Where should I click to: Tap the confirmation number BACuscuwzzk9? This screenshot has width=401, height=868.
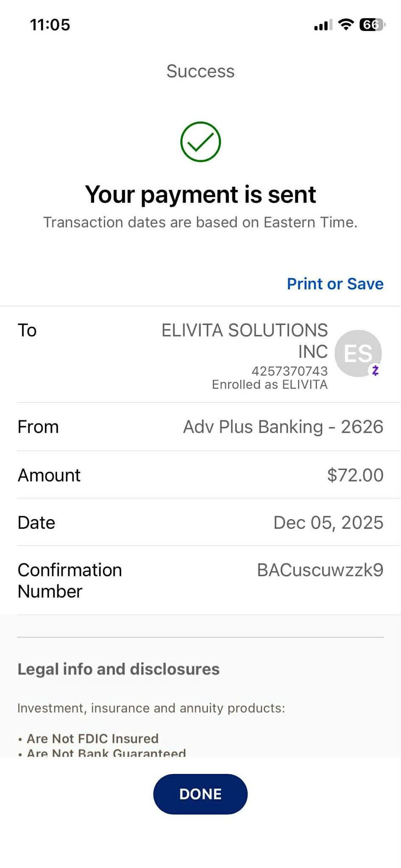click(320, 570)
